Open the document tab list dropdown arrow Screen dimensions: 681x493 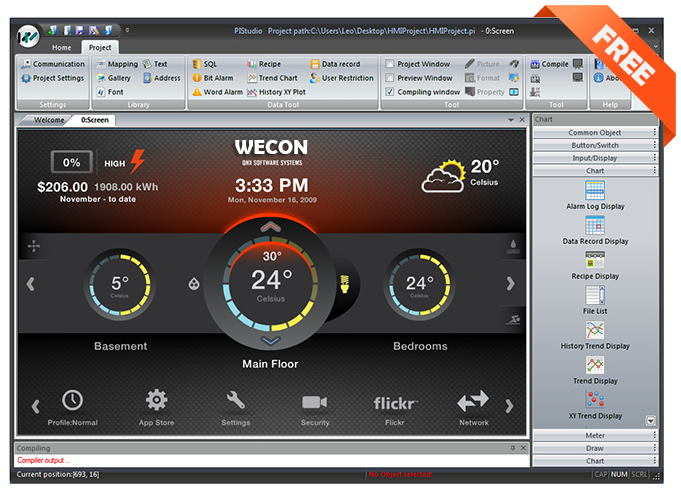pyautogui.click(x=511, y=119)
